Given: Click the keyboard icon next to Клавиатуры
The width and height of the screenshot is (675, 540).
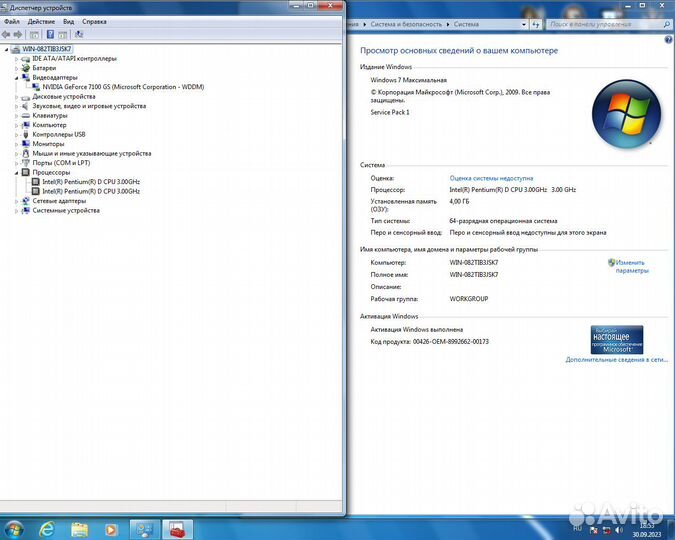Looking at the screenshot, I should pos(26,115).
